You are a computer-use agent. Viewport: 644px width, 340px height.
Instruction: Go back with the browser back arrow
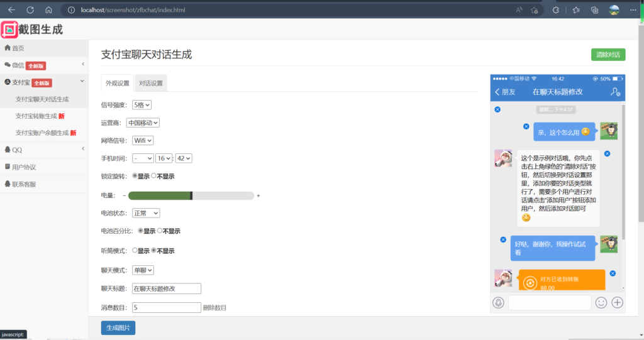[x=11, y=10]
